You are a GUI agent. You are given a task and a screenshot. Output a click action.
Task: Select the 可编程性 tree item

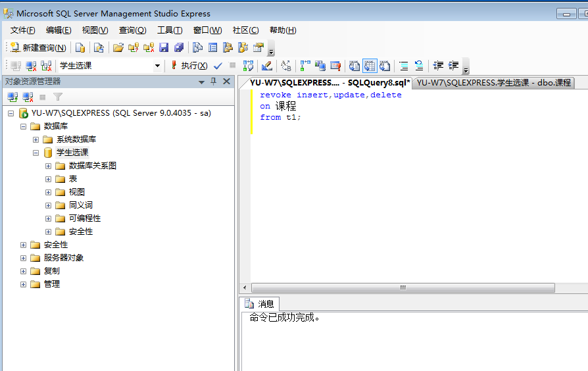tap(85, 218)
